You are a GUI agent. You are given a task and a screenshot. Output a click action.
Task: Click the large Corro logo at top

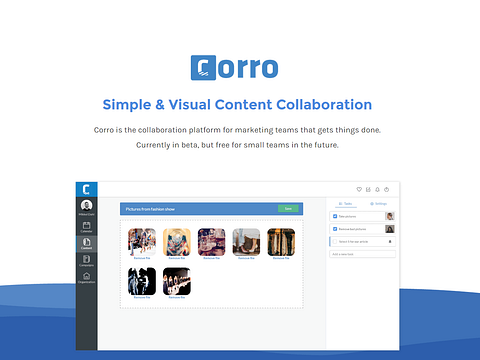tap(234, 68)
